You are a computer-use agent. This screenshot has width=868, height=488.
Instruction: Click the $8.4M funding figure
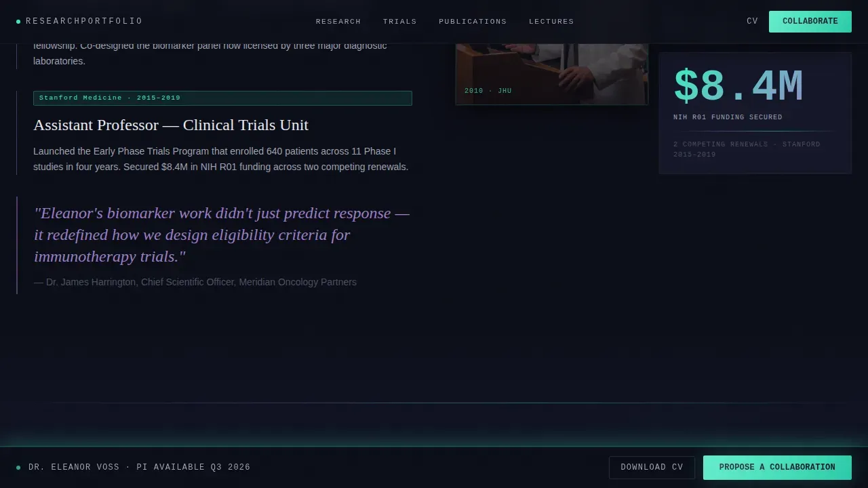[x=738, y=87]
